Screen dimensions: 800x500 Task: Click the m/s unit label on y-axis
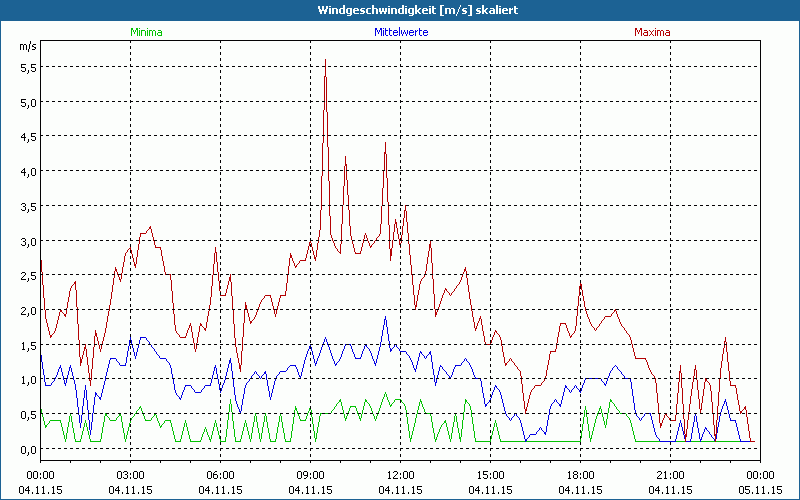pos(26,46)
